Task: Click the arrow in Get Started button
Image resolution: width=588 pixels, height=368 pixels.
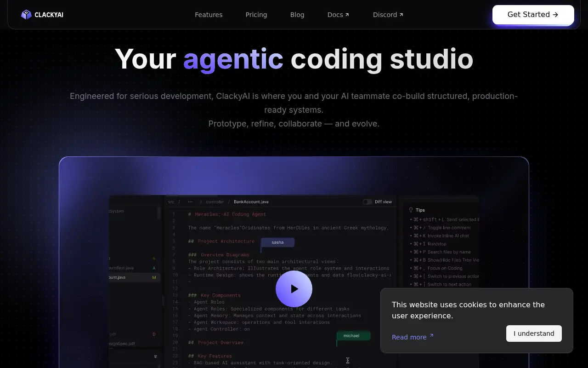Action: [x=555, y=15]
